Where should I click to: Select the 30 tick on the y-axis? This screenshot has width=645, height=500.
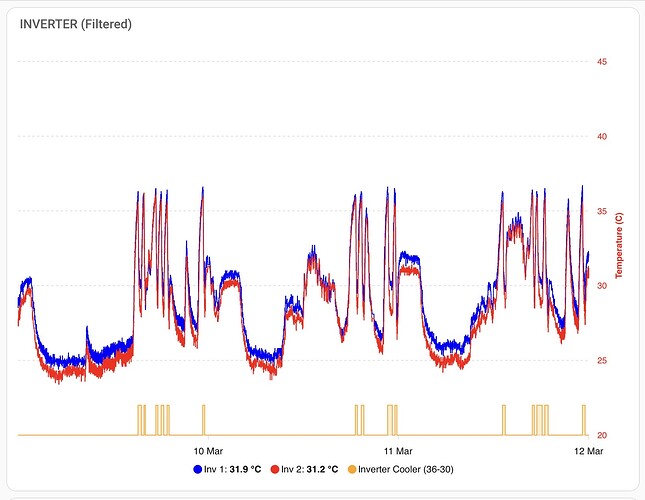[x=602, y=286]
